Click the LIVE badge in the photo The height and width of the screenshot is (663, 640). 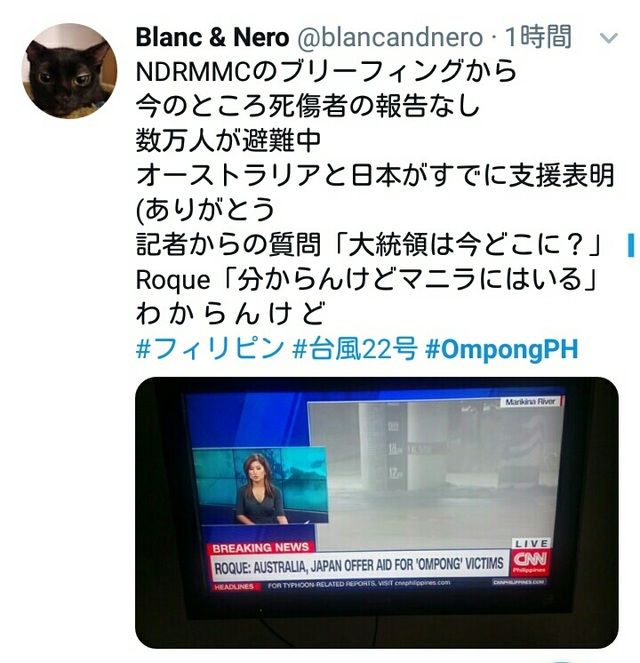click(x=532, y=543)
